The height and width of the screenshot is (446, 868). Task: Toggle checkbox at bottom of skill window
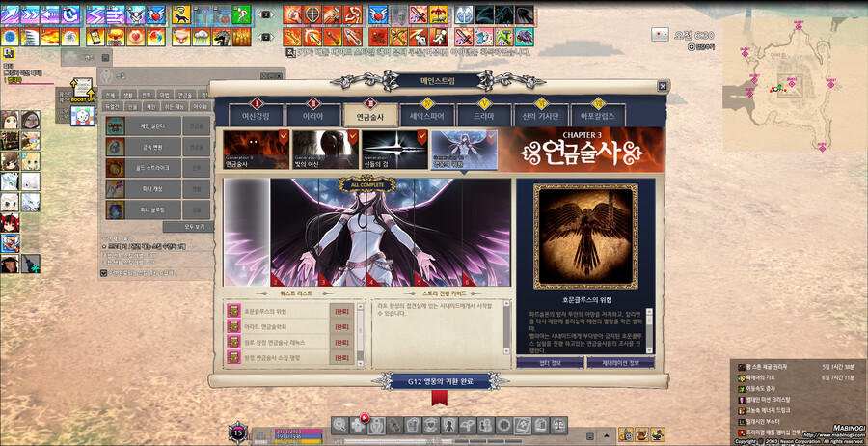[x=103, y=272]
